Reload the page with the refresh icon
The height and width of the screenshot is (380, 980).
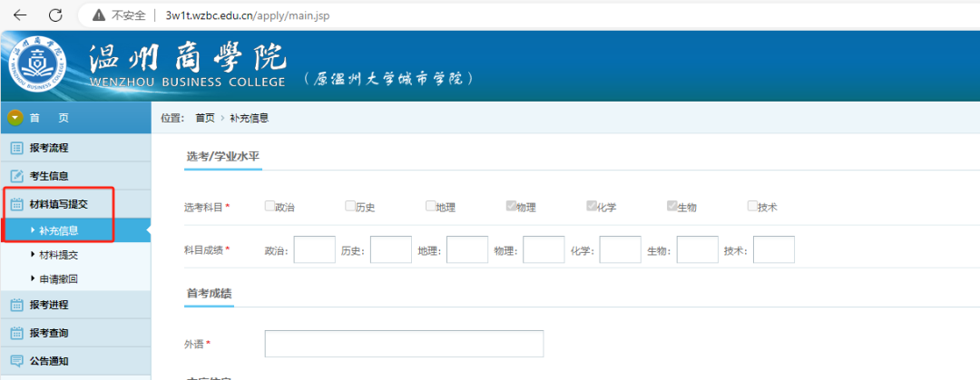55,15
